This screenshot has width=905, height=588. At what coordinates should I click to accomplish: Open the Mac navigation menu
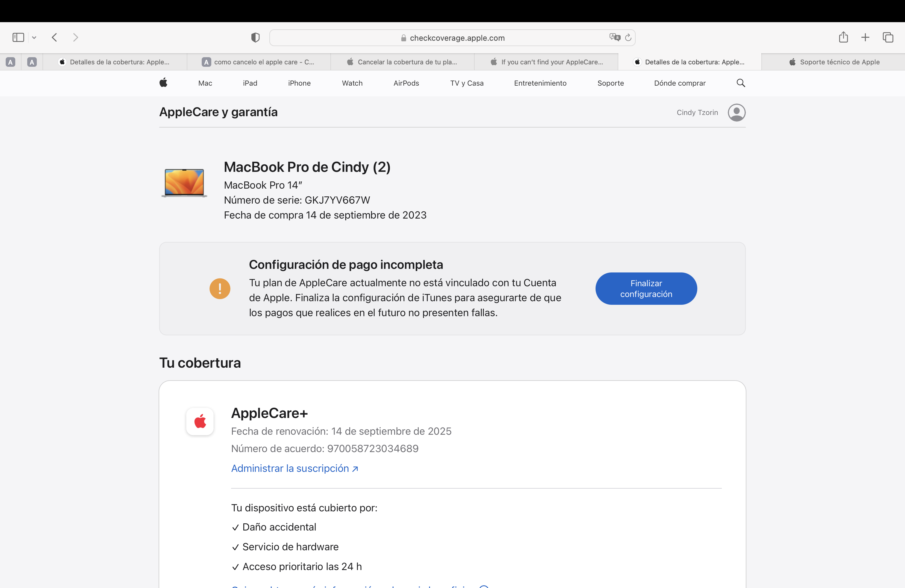(x=205, y=83)
